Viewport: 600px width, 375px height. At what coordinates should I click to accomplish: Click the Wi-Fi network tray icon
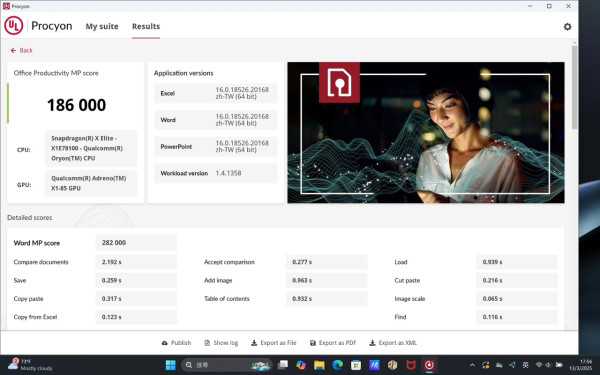[539, 365]
